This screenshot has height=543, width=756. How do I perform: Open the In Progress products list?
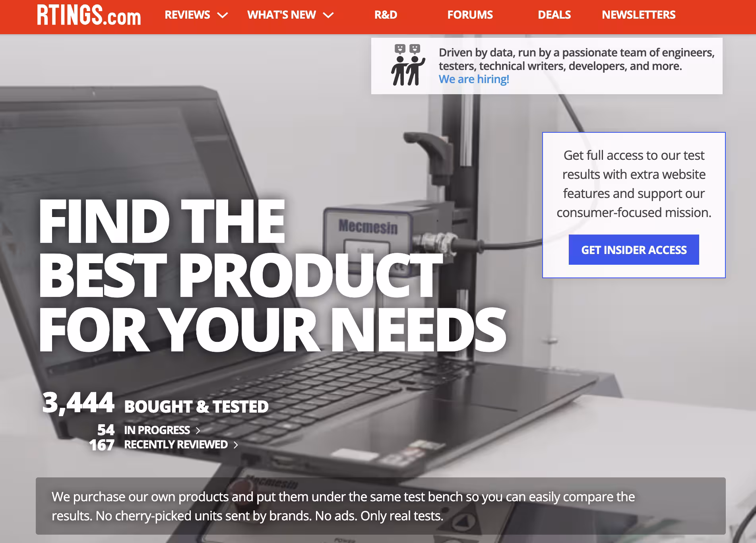[x=157, y=430]
